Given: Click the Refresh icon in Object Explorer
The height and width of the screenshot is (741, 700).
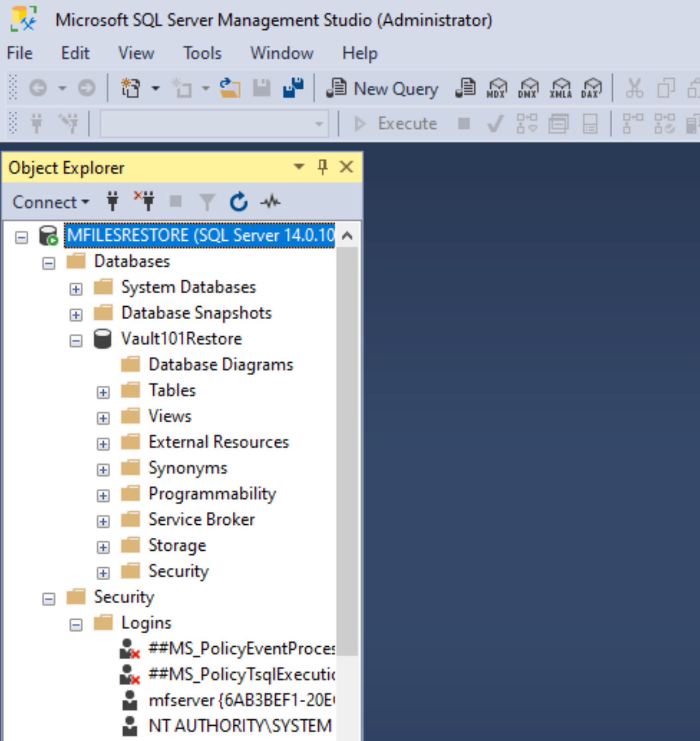Looking at the screenshot, I should (239, 201).
